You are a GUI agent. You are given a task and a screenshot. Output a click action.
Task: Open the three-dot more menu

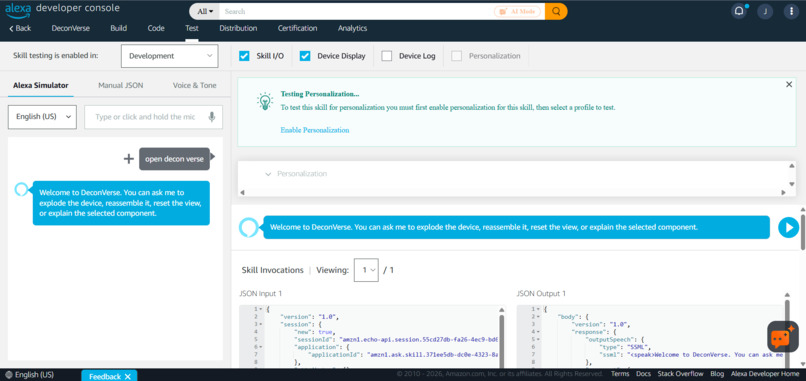coord(791,11)
